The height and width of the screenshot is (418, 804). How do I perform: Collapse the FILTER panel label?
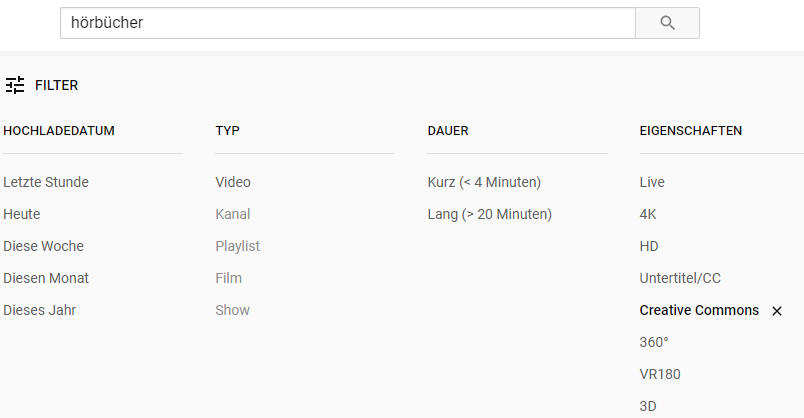click(56, 86)
